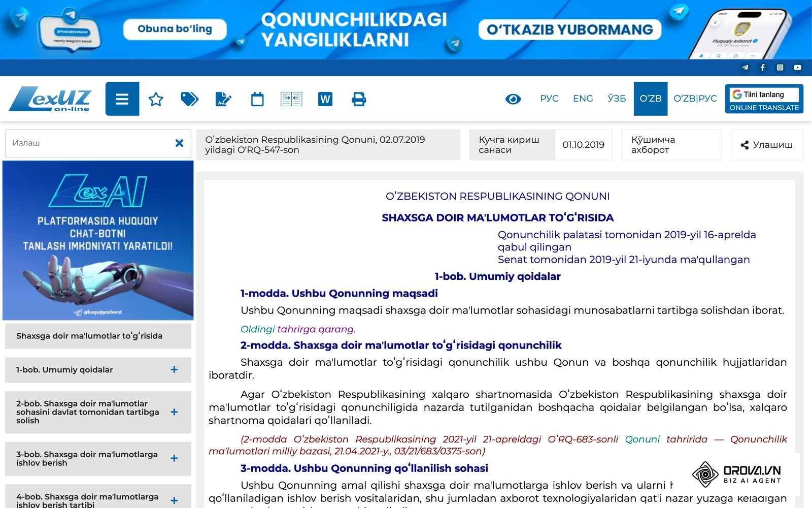Open the calendar icon in toolbar
The width and height of the screenshot is (812, 508).
(x=257, y=99)
